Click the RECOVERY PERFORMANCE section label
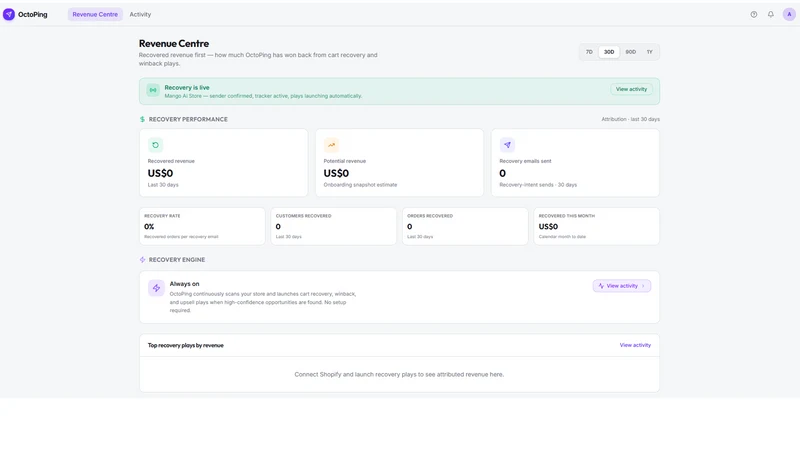The image size is (800, 450). point(188,119)
